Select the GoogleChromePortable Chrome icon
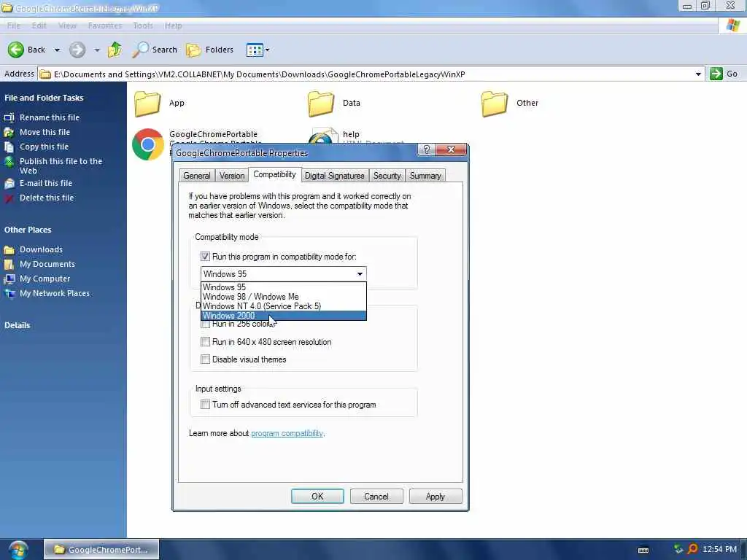The image size is (747, 560). pos(148,144)
